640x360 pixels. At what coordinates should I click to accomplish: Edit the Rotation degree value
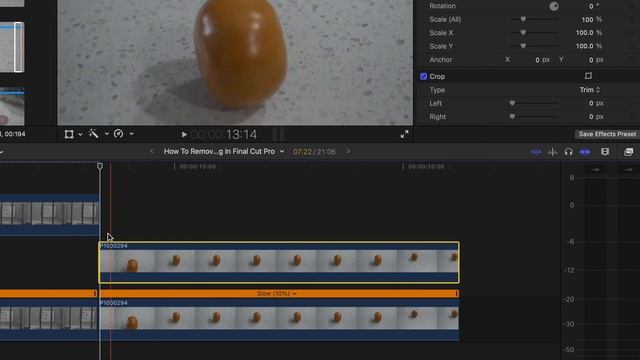(591, 6)
